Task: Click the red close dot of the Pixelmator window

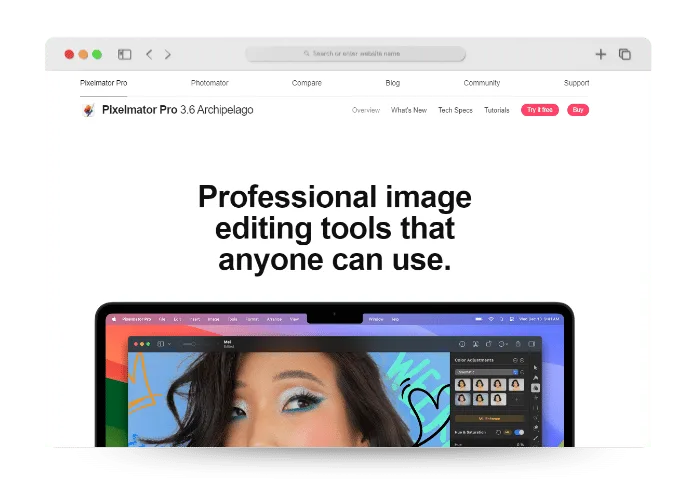Action: (x=136, y=344)
